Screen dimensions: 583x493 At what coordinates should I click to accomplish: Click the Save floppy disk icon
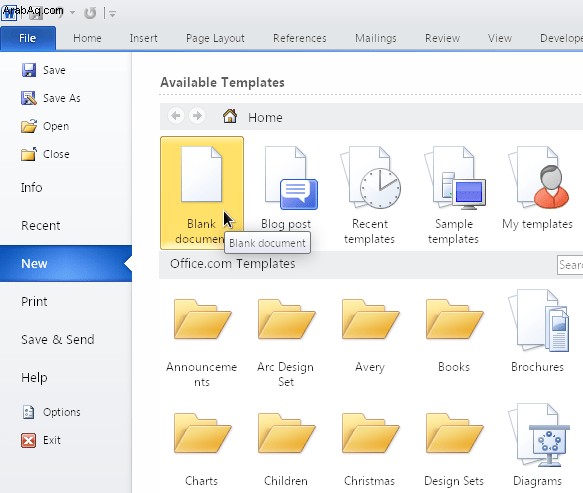(x=29, y=70)
